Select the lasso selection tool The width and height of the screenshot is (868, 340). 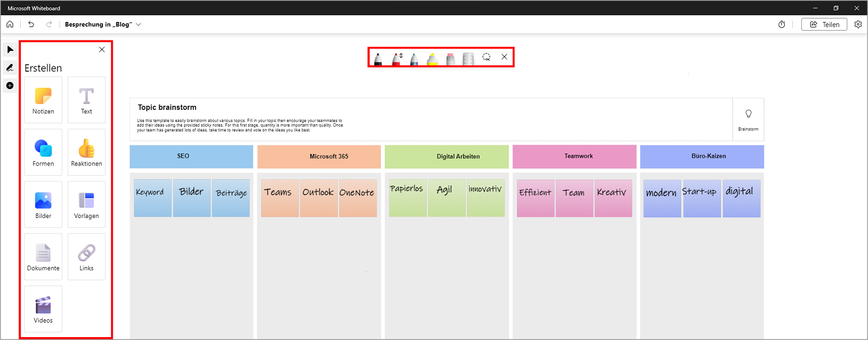click(487, 57)
